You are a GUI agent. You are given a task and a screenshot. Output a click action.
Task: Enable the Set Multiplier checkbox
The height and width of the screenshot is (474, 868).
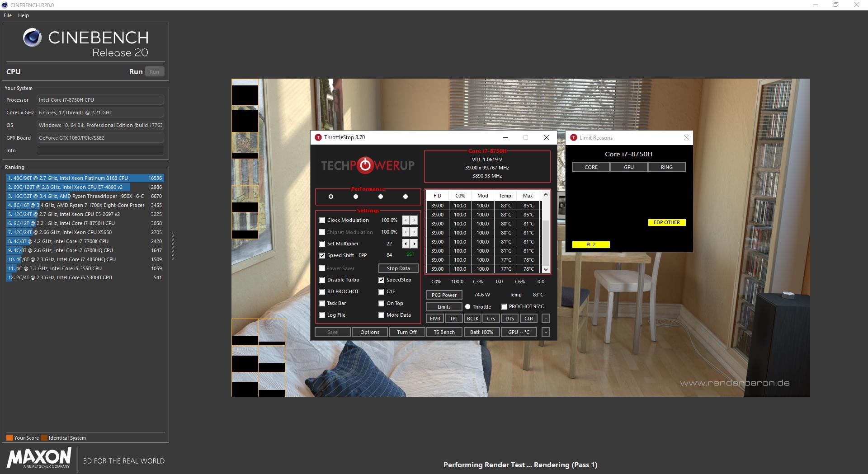[x=322, y=244]
